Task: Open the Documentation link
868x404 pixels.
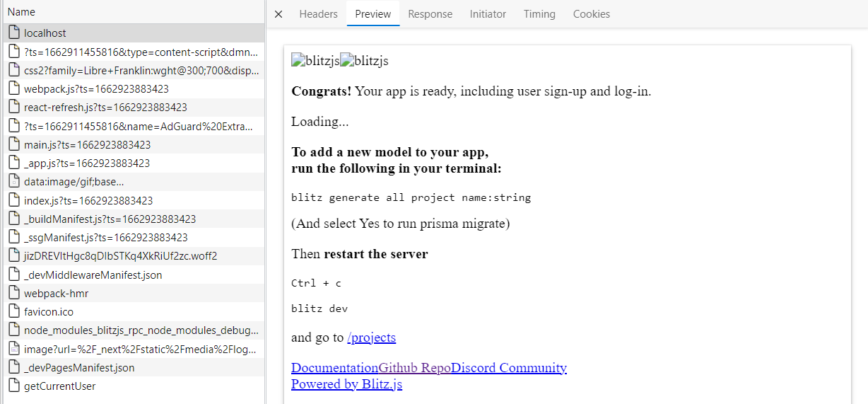Action: [335, 368]
